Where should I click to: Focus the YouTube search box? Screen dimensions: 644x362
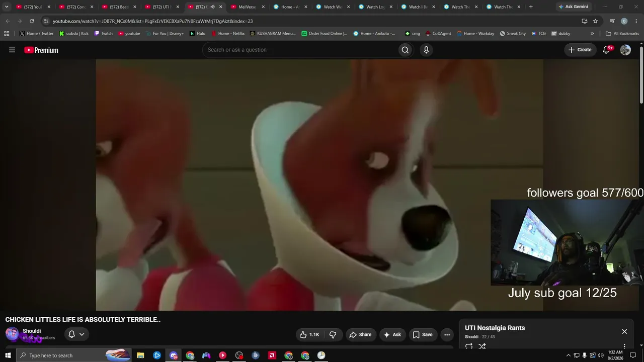[299, 50]
